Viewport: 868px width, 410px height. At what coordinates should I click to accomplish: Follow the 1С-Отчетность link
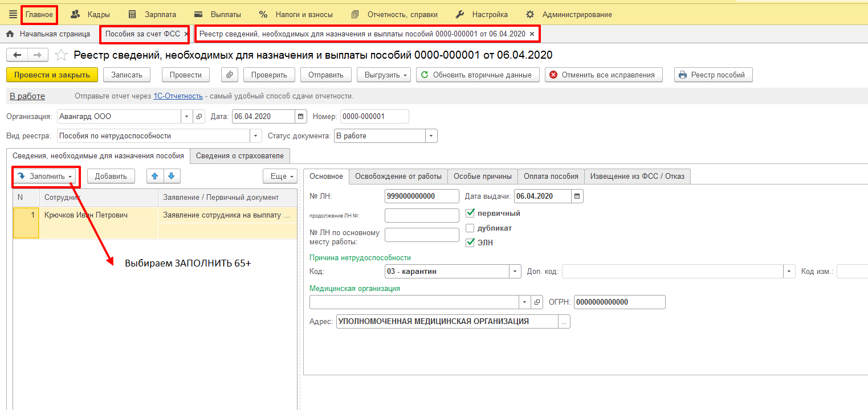tap(178, 96)
